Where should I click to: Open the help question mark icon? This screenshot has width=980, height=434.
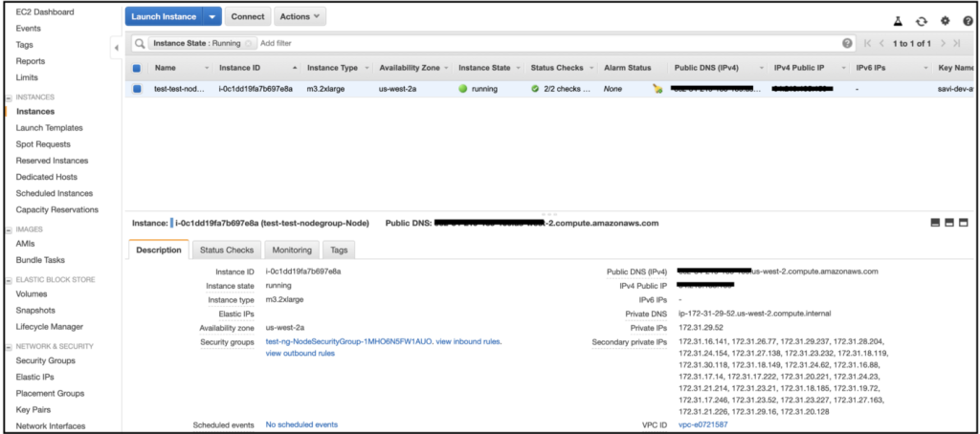[x=969, y=21]
